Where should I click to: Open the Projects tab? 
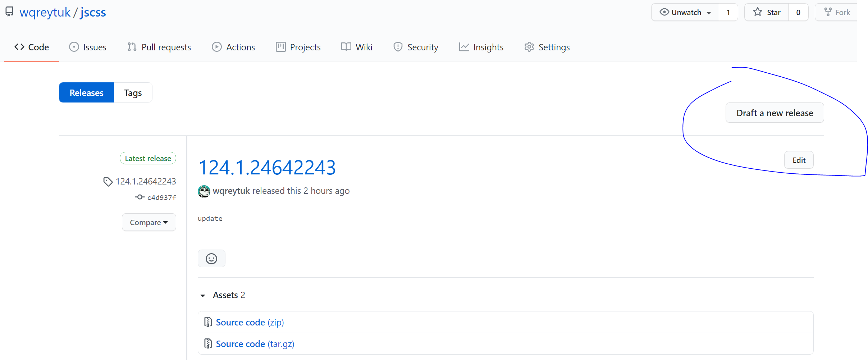point(298,47)
